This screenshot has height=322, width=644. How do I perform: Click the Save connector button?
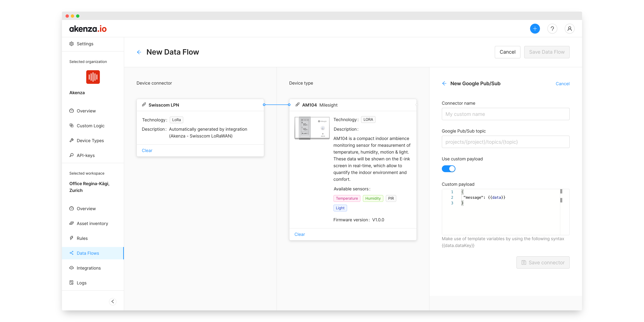(x=543, y=263)
